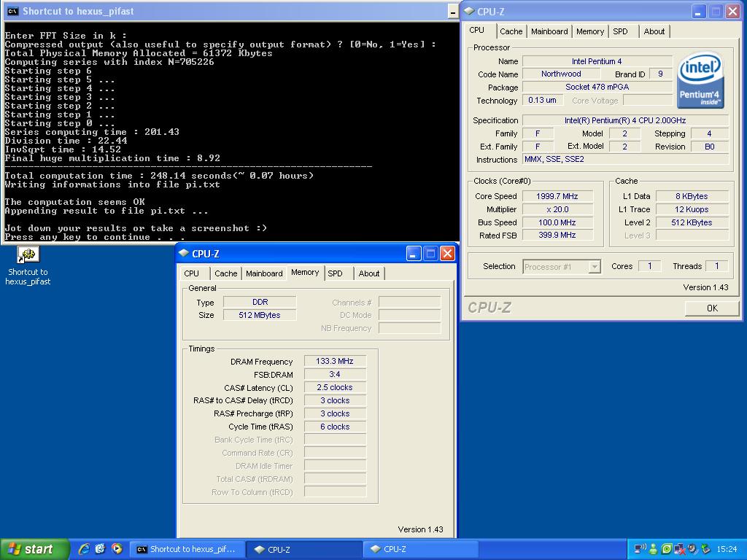Click the network tray icon in system tray

tap(640, 549)
